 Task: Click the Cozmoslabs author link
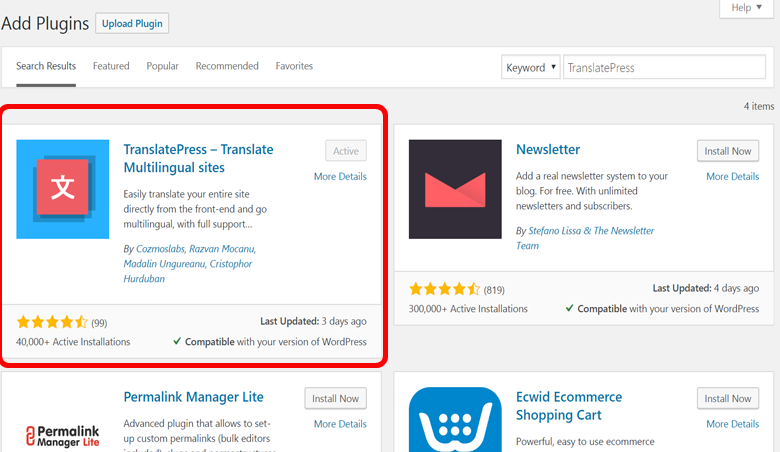tap(160, 249)
